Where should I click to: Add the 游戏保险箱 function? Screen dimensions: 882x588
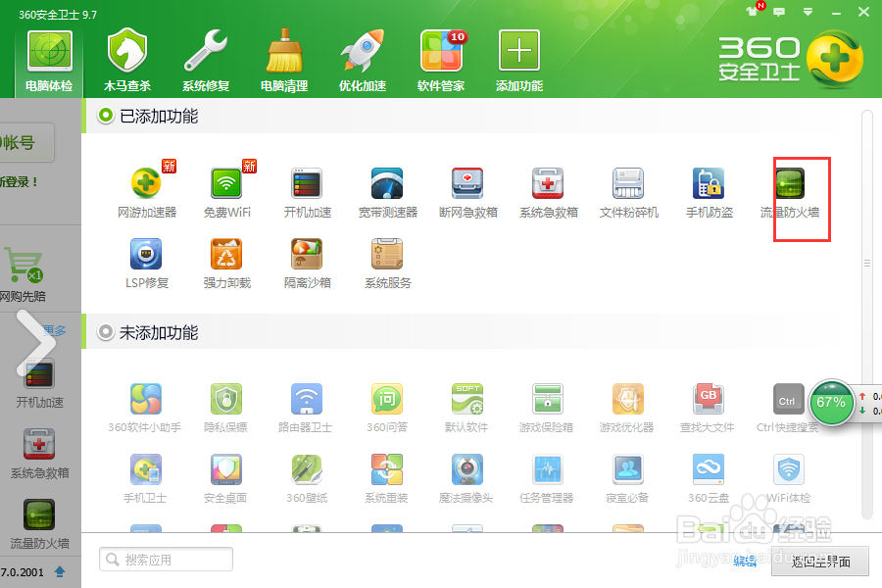pos(547,408)
